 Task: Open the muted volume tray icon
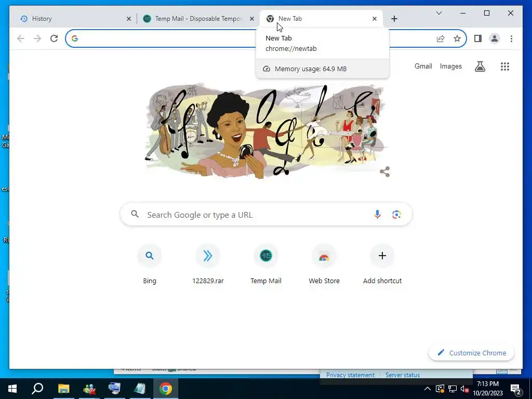point(465,389)
